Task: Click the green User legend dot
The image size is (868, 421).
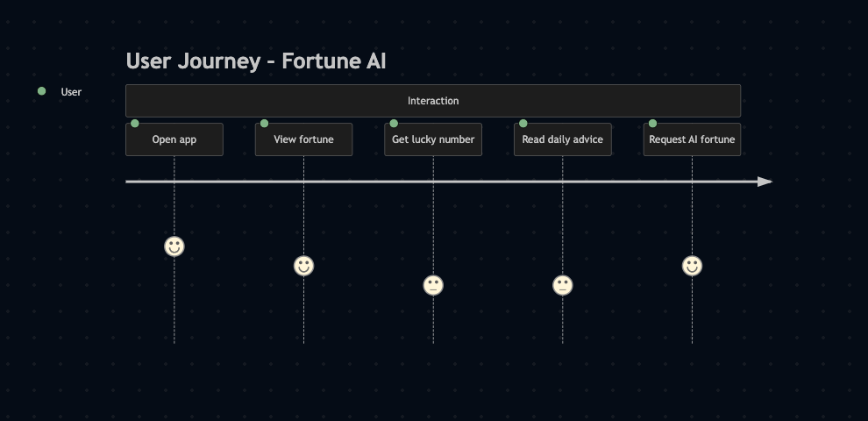Action: coord(41,91)
